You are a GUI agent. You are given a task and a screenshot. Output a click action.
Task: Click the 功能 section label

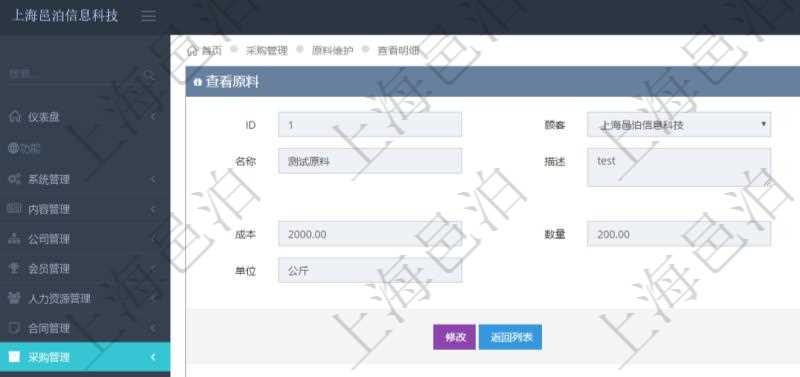click(x=30, y=148)
